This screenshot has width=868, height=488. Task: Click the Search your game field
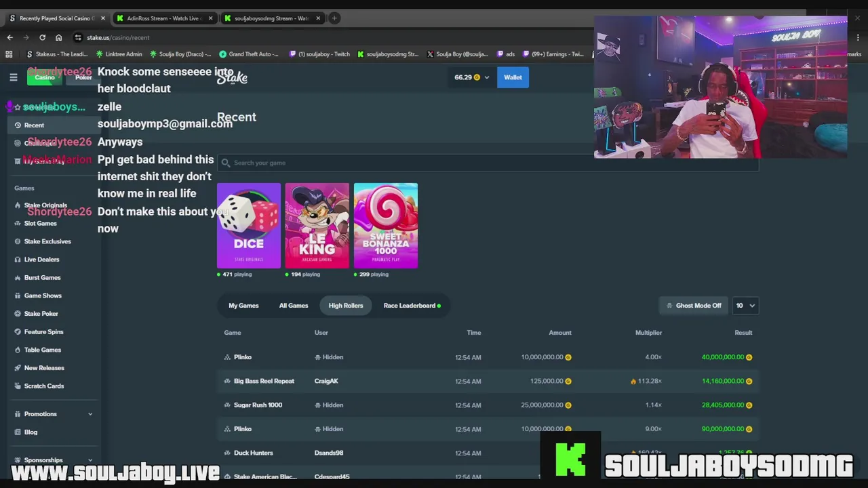click(x=488, y=163)
